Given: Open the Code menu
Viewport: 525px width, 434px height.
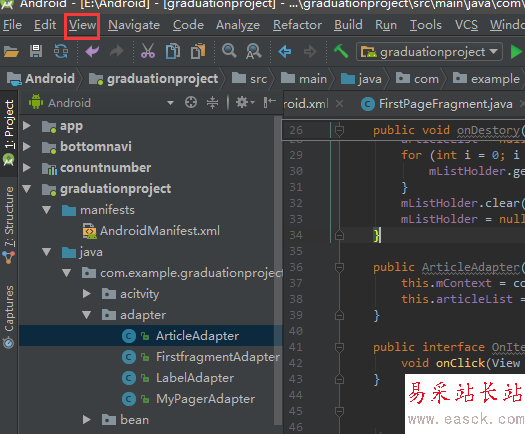Looking at the screenshot, I should 188,25.
